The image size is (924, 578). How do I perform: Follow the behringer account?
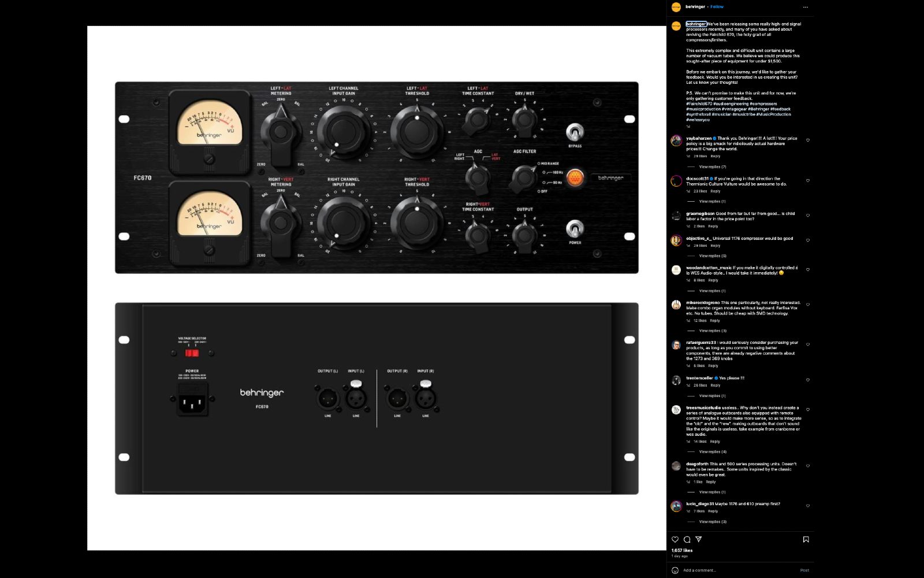(x=717, y=7)
